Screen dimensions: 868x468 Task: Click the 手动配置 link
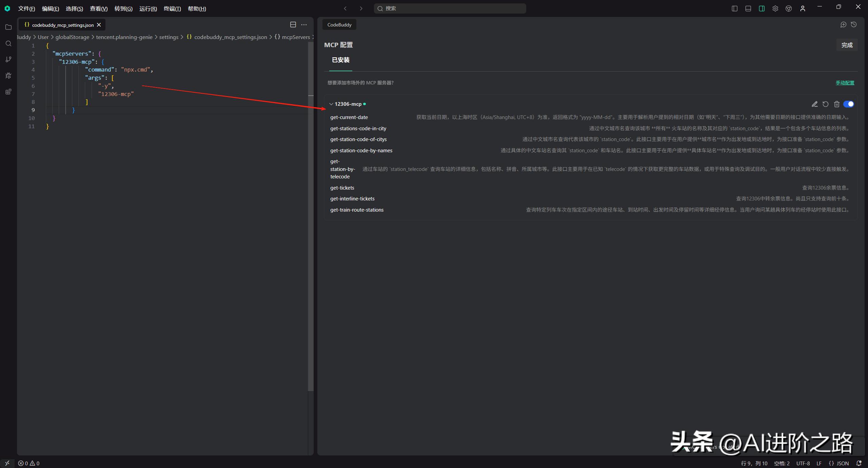(844, 82)
